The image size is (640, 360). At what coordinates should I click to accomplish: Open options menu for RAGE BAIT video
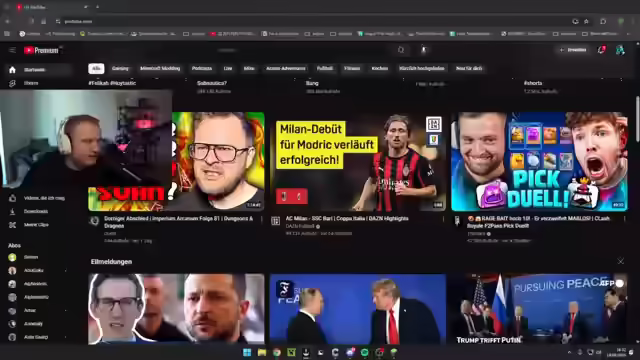tap(624, 219)
